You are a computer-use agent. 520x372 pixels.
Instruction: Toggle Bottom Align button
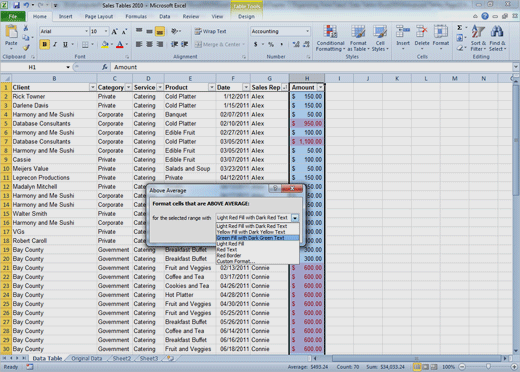point(160,31)
